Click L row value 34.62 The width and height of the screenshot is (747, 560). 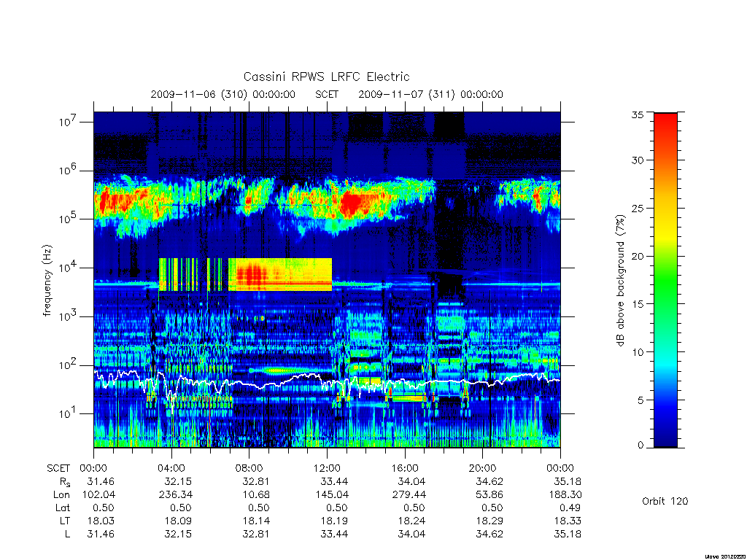pyautogui.click(x=489, y=534)
